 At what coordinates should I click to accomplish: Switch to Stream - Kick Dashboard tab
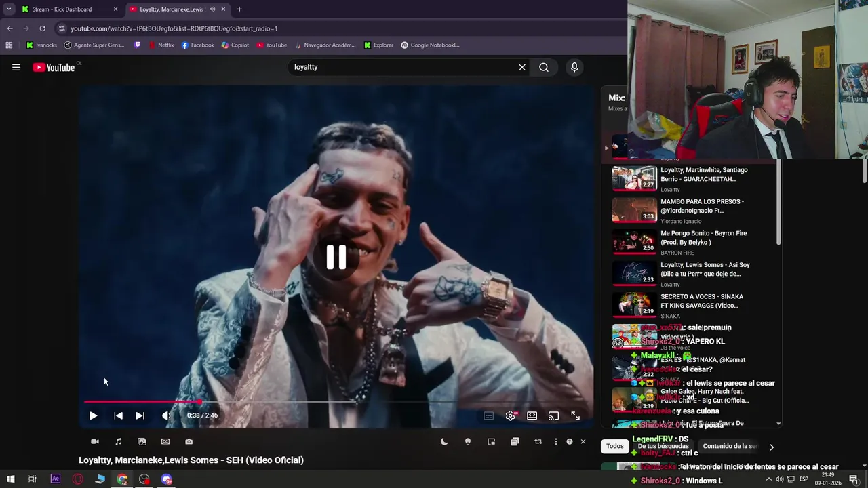pos(71,9)
